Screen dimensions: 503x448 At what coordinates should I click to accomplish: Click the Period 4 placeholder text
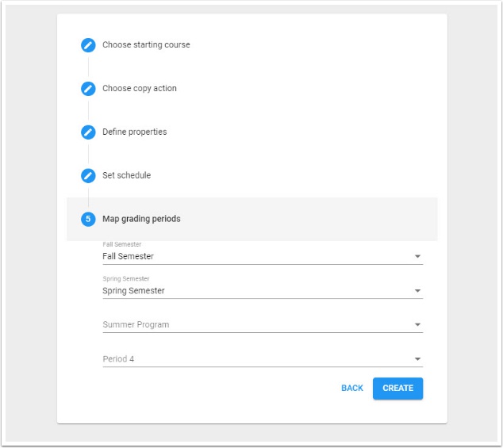(x=118, y=359)
